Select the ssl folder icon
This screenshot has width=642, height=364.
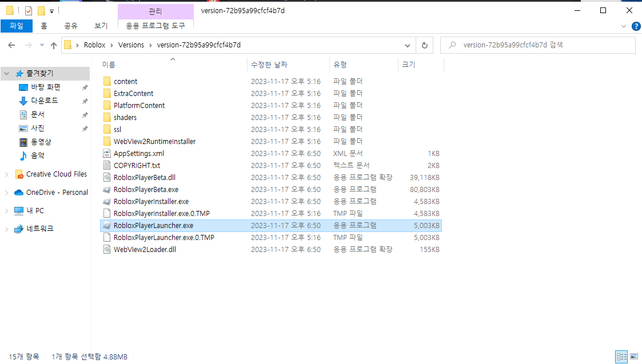tap(107, 129)
